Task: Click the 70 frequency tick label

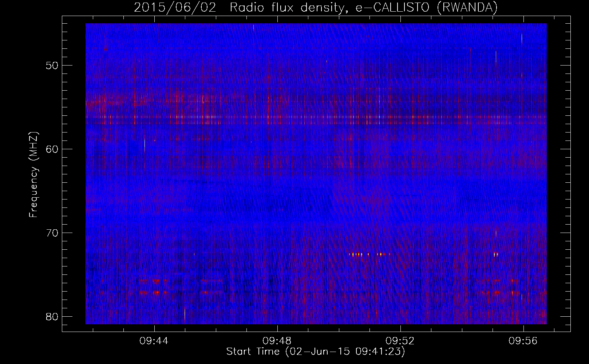Action: coord(52,233)
